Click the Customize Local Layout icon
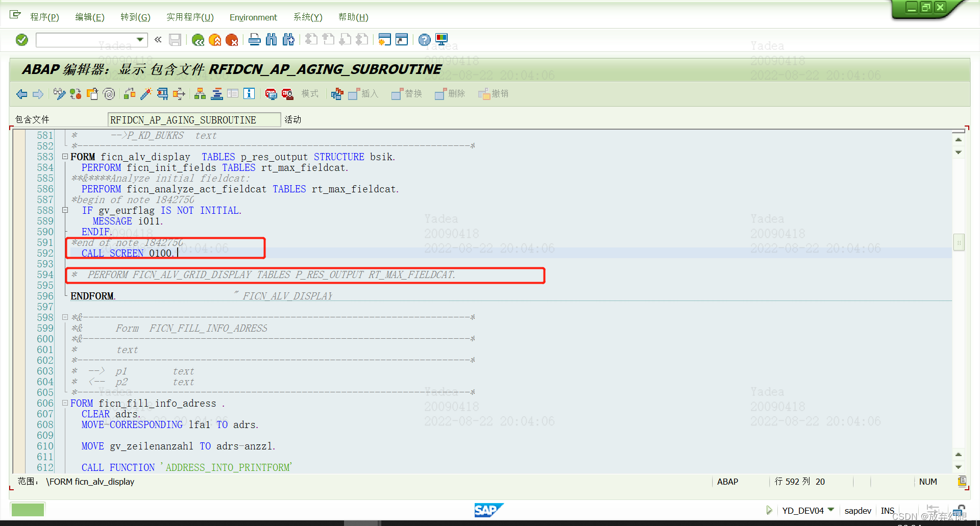The width and height of the screenshot is (980, 526). point(441,39)
